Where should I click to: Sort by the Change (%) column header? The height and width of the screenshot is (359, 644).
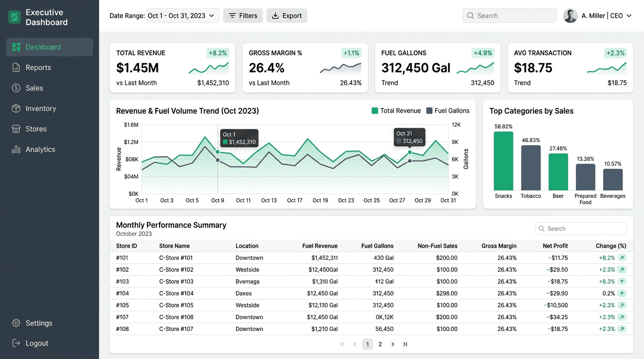click(611, 246)
